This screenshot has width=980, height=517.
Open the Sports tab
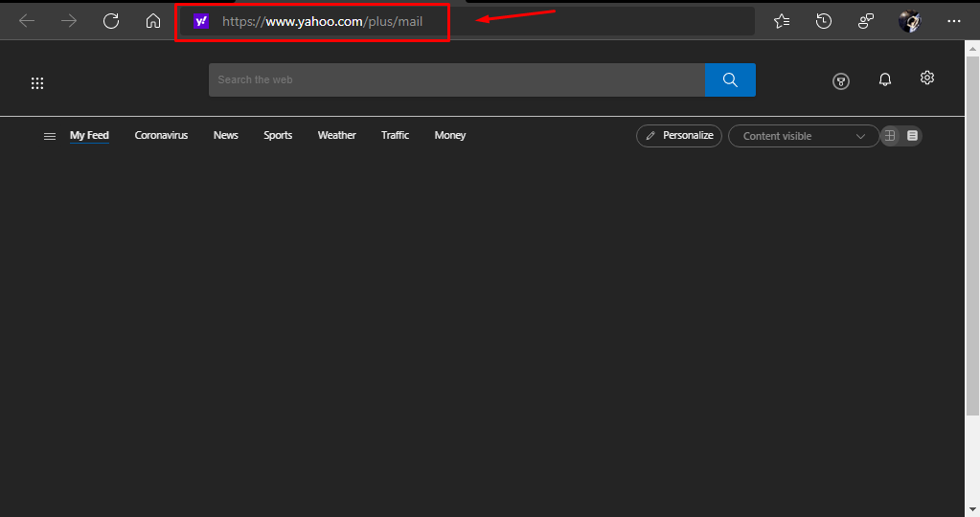tap(278, 136)
